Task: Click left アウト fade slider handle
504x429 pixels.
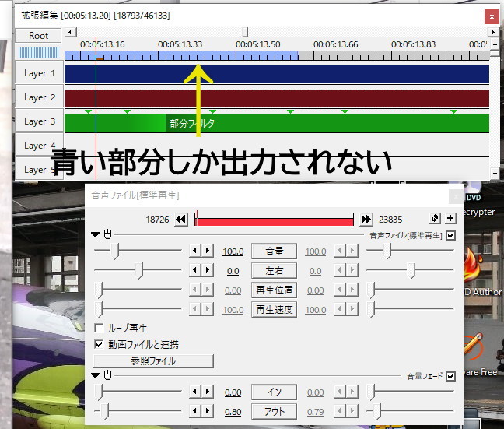Action: [105, 412]
